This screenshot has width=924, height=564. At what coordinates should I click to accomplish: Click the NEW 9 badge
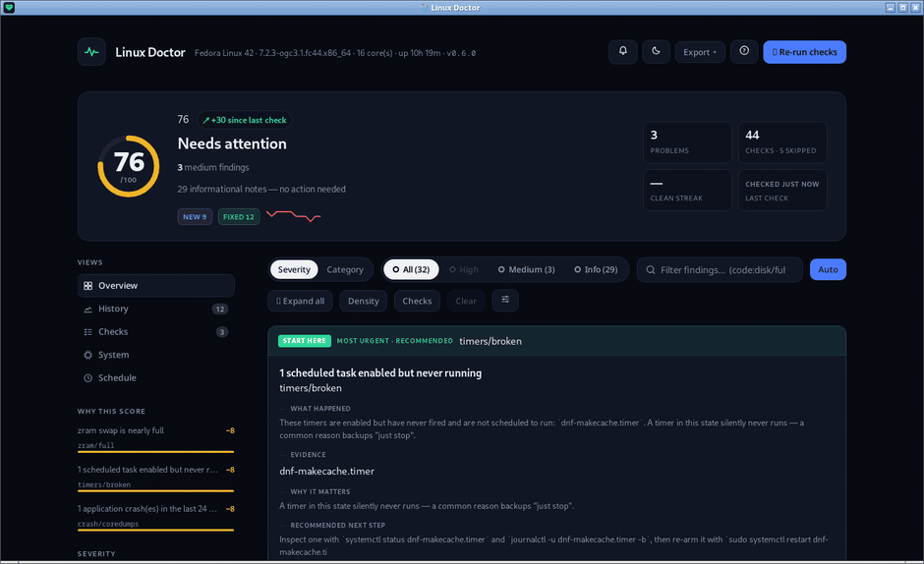click(195, 217)
